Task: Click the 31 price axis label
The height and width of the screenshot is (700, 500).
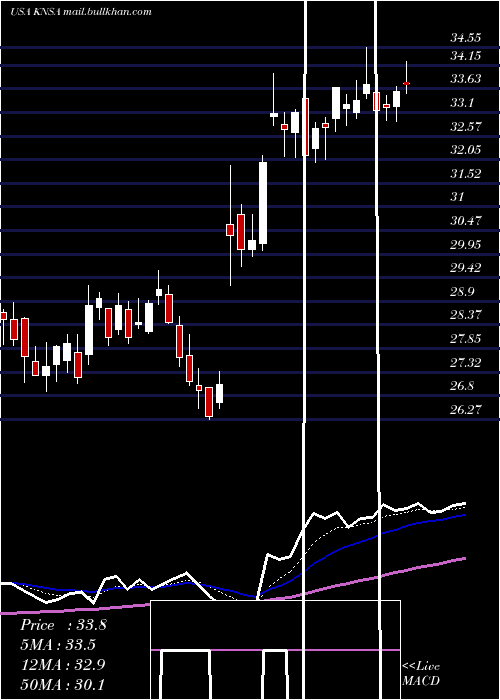Action: coord(457,196)
